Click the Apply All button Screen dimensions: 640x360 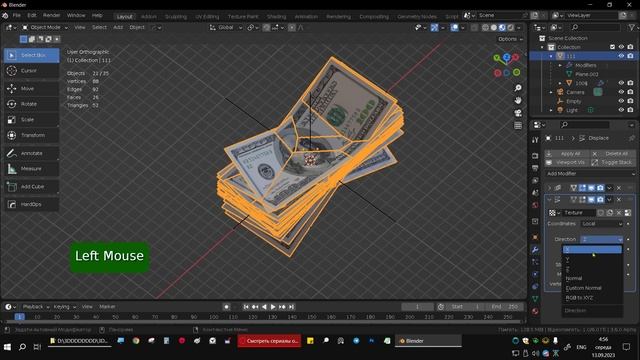(x=566, y=153)
